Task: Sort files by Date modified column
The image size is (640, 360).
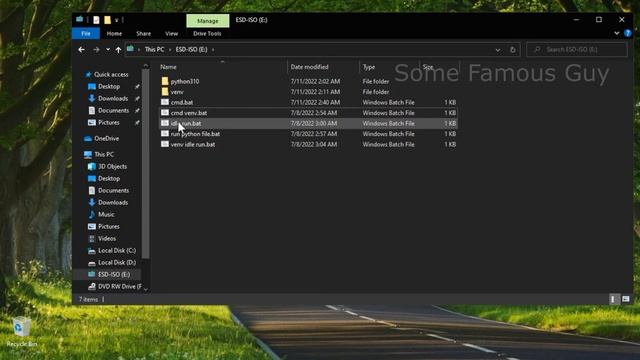Action: (309, 67)
